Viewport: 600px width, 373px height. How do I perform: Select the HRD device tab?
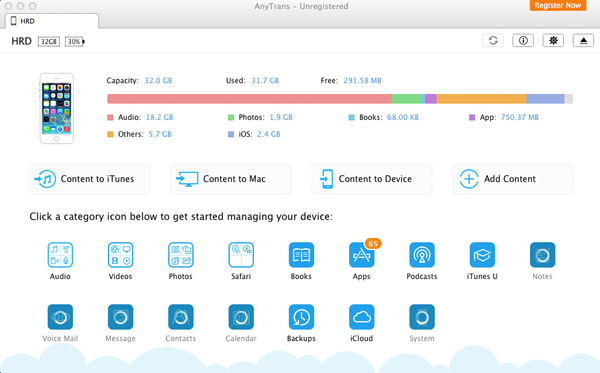(52, 21)
